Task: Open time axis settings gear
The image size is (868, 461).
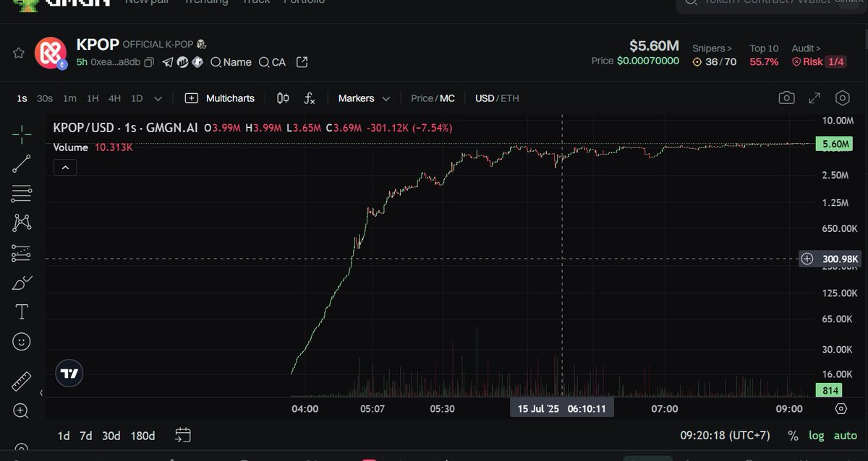Action: click(841, 408)
